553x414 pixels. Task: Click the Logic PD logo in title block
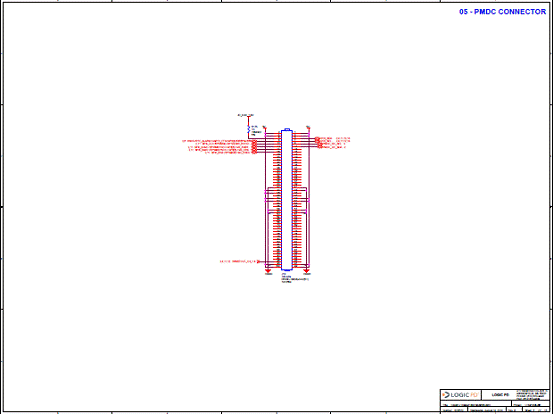(x=460, y=395)
